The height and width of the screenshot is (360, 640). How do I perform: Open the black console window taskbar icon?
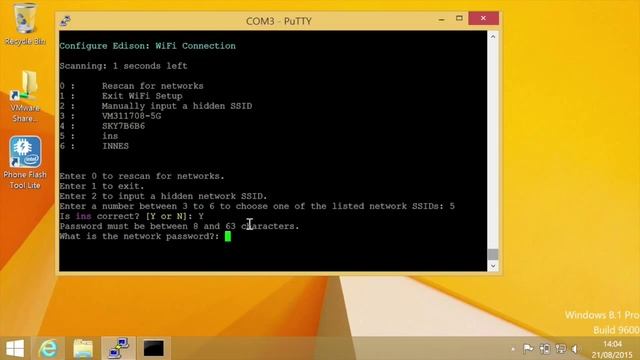153,349
